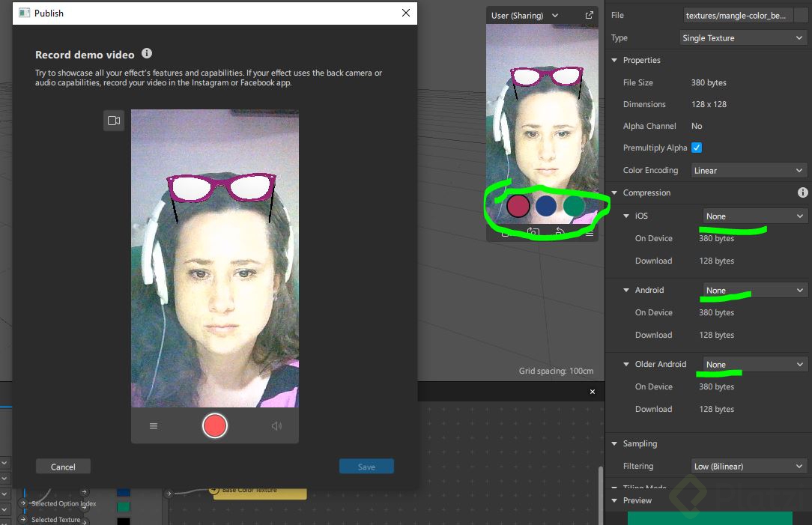Open the Older Android compression None dropdown
Viewport: 812px width, 525px height.
click(x=754, y=365)
